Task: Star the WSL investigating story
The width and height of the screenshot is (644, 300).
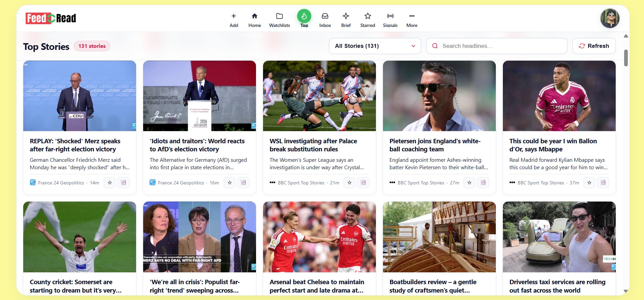Action: click(350, 183)
